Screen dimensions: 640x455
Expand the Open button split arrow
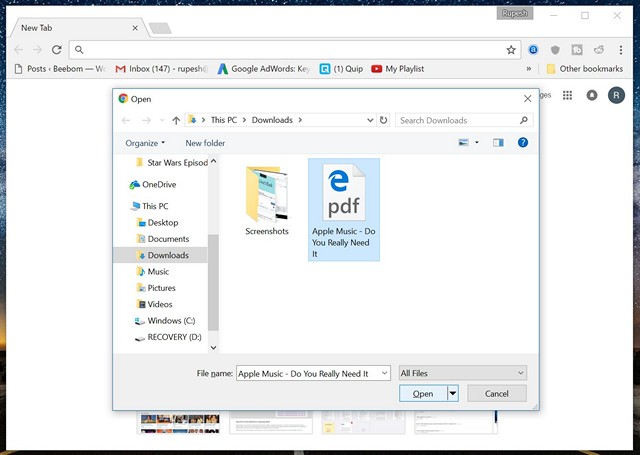coord(453,394)
